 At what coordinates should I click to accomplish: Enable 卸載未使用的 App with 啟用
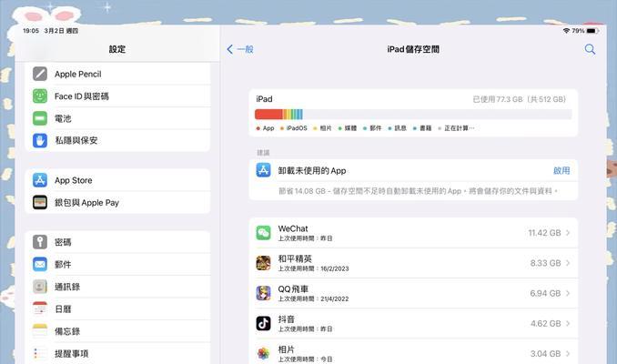tap(561, 171)
